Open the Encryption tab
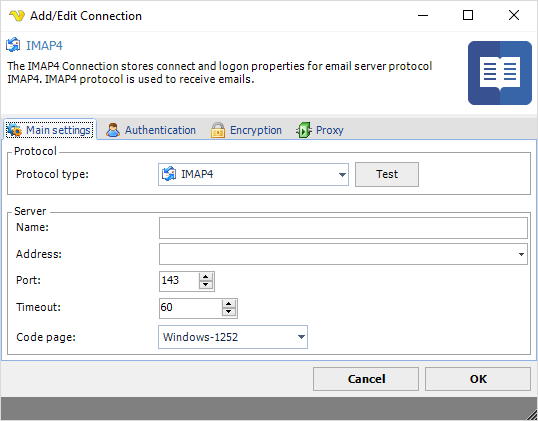This screenshot has height=421, width=538. pyautogui.click(x=246, y=130)
